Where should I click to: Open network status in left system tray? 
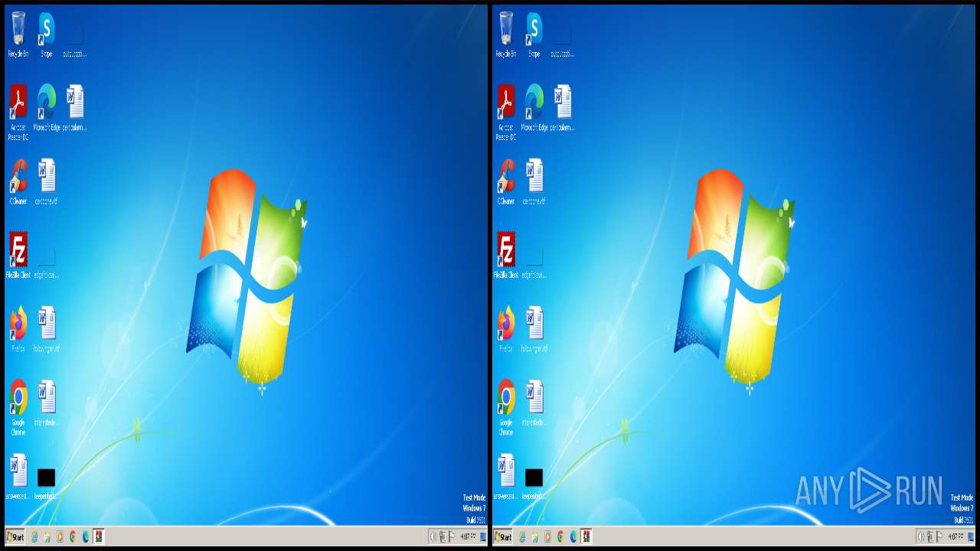pos(443,537)
